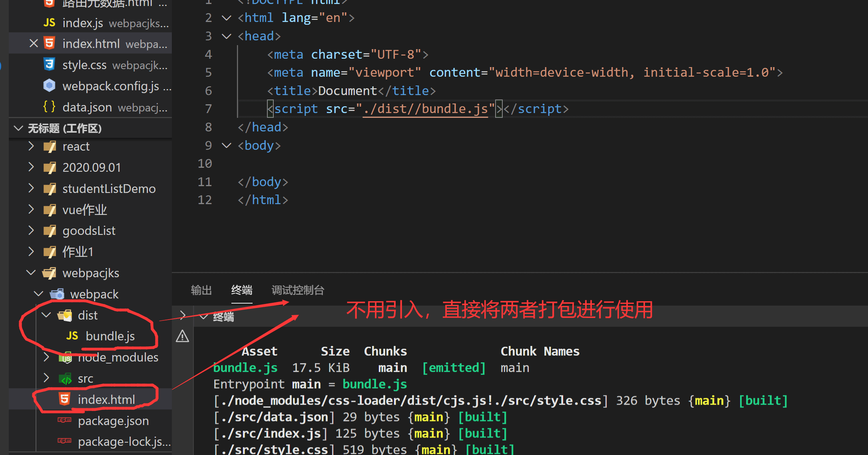
Task: Collapse the 终端 section header
Action: (204, 317)
